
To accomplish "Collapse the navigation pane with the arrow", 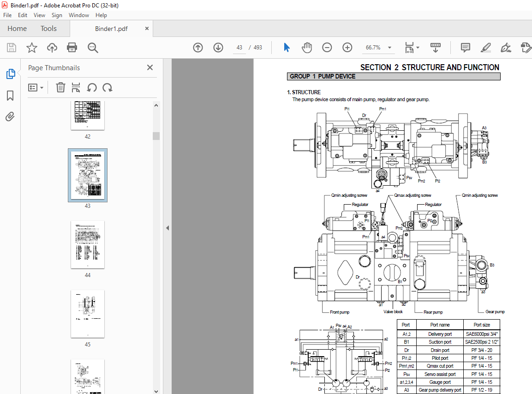I will (167, 228).
